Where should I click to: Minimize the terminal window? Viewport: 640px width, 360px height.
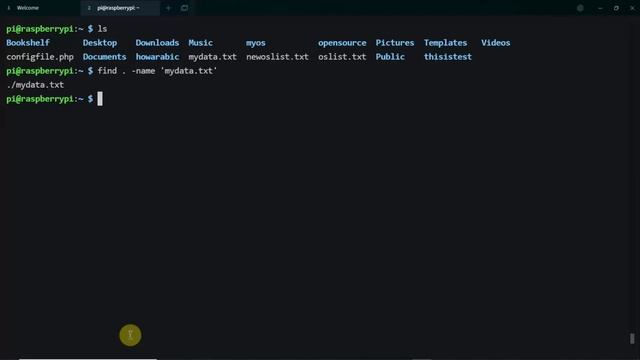pos(600,8)
